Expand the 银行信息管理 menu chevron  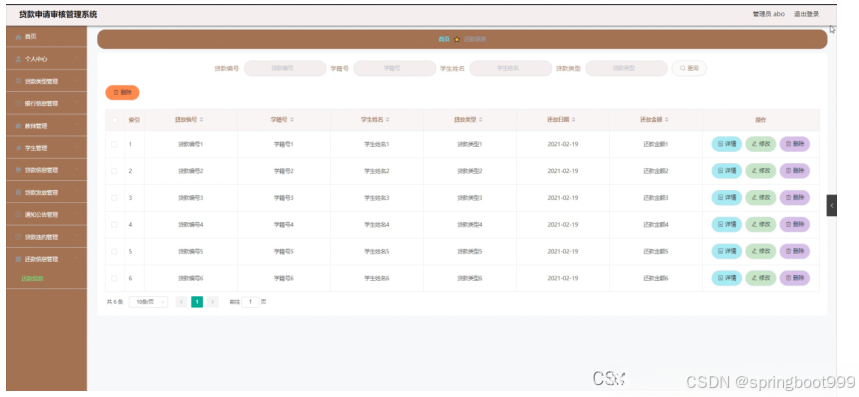pyautogui.click(x=77, y=103)
